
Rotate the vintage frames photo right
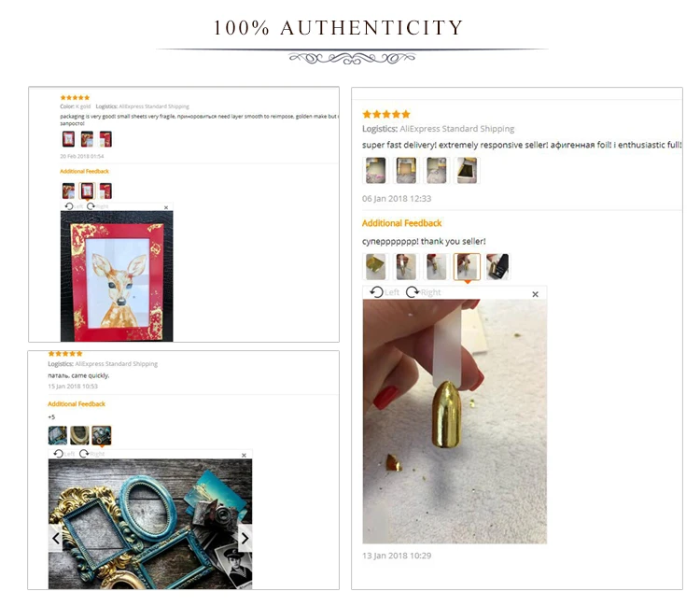click(85, 454)
